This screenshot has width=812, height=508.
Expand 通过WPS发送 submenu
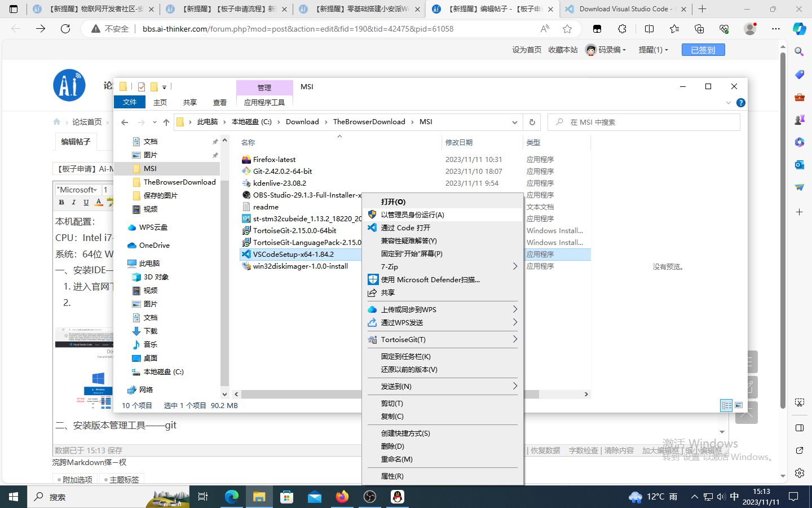tap(443, 322)
